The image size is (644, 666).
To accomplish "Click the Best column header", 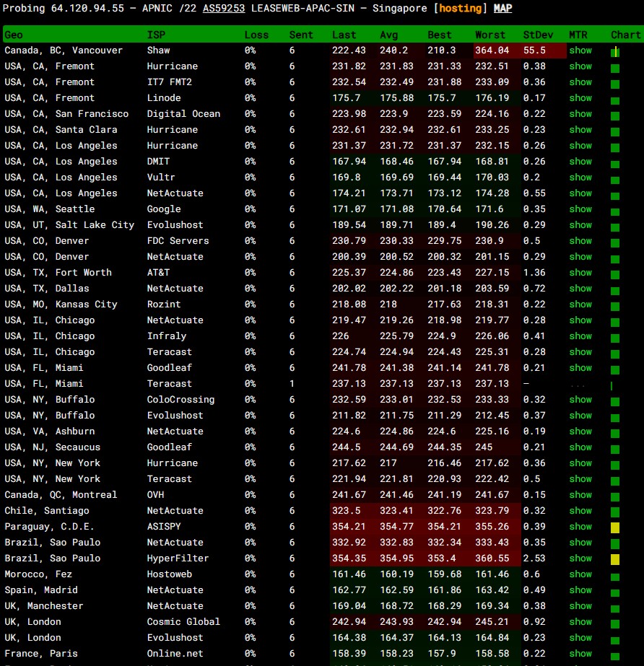I will click(x=439, y=35).
